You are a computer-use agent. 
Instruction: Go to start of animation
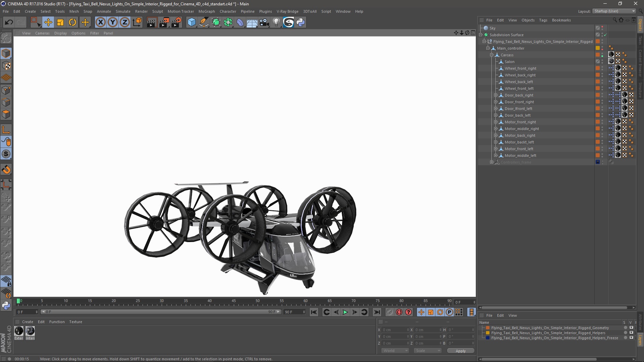coord(314,312)
